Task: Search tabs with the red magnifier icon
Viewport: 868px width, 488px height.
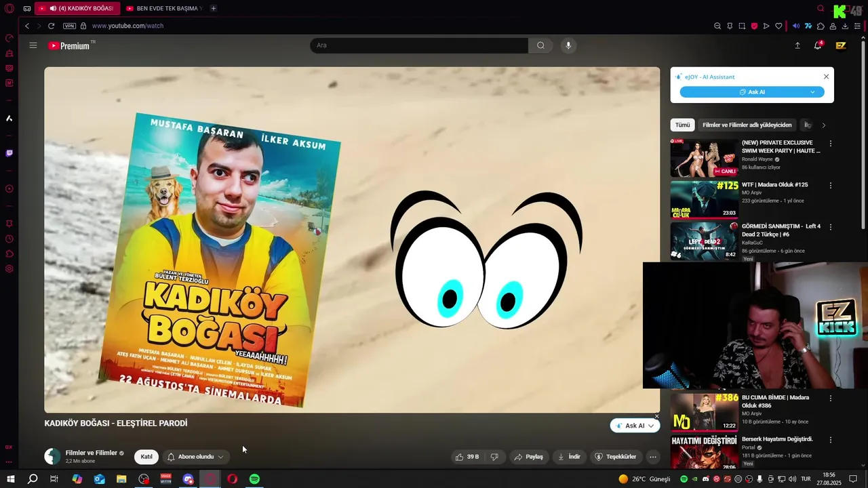Action: coord(821,8)
